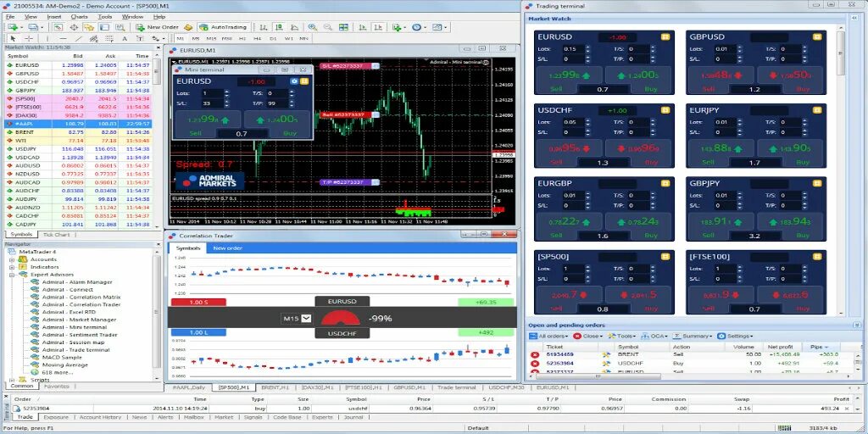Toggle the Terminal window toolbar icon
This screenshot has height=434, width=868.
[104, 27]
